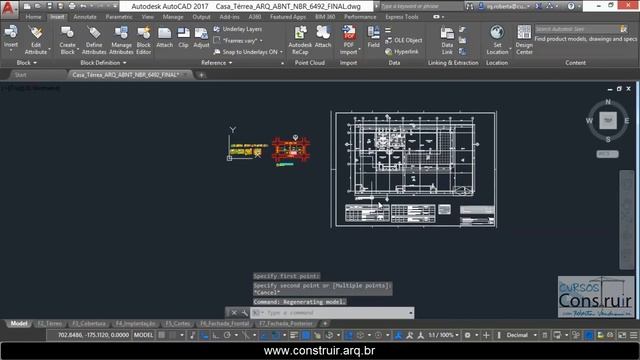Click the coordinates readout in status bar

tap(93, 335)
